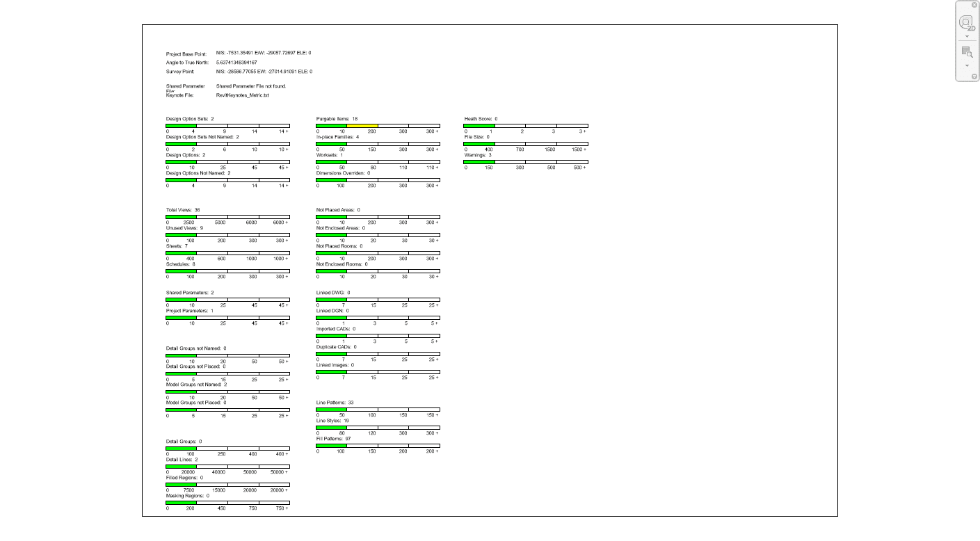
Task: Click the 'Not Placed Rooms: 0' label
Action: pyautogui.click(x=339, y=245)
